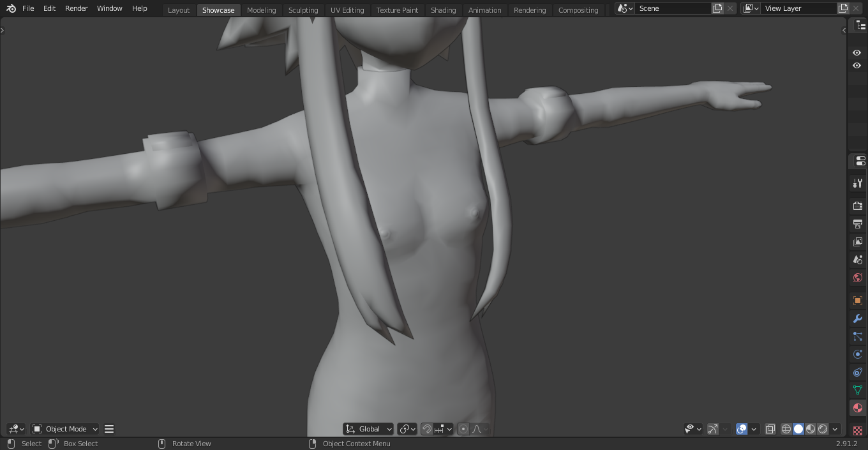
Task: Click the Scene name field
Action: [x=673, y=8]
